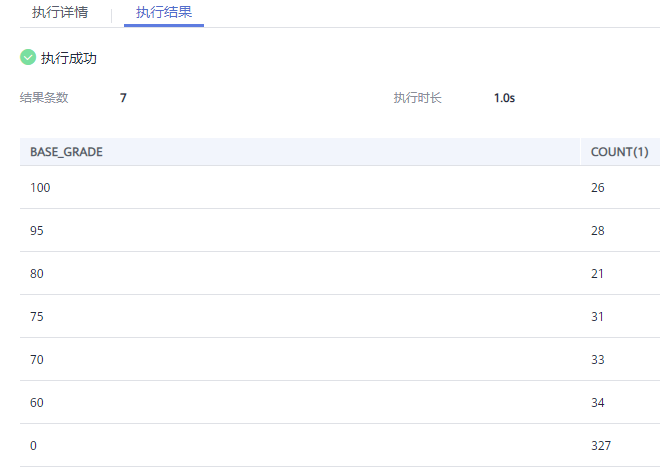Screen dimensions: 660x475
Task: Select the row with BASE_GRADE 75
Action: tap(340, 316)
